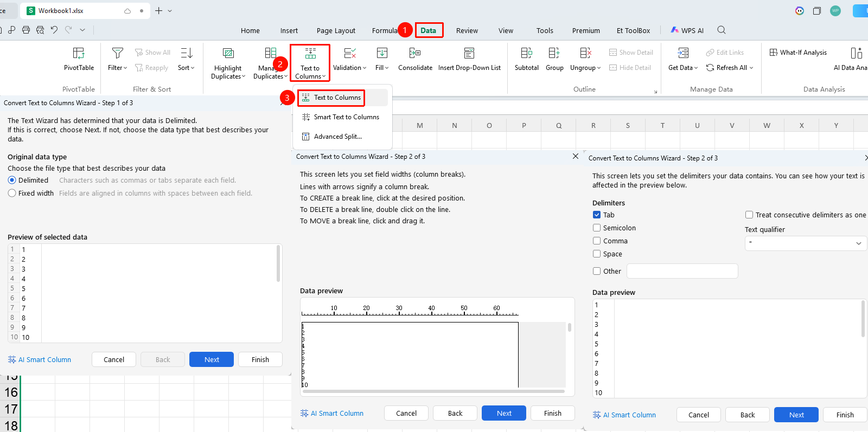Expand the Refresh All dropdown arrow
868x432 pixels.
[x=751, y=68]
